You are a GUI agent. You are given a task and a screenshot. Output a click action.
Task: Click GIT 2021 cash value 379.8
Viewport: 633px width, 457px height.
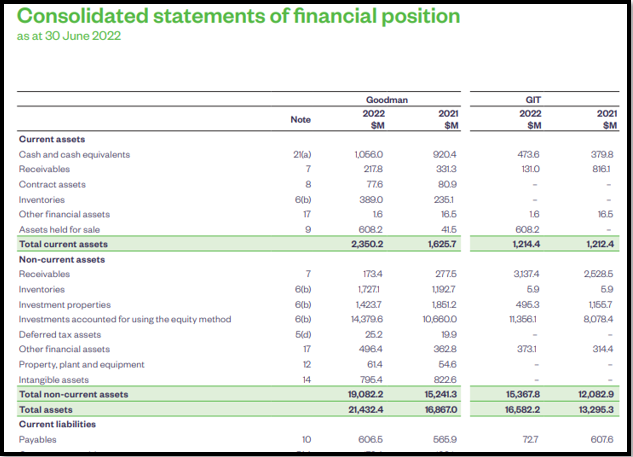point(602,155)
